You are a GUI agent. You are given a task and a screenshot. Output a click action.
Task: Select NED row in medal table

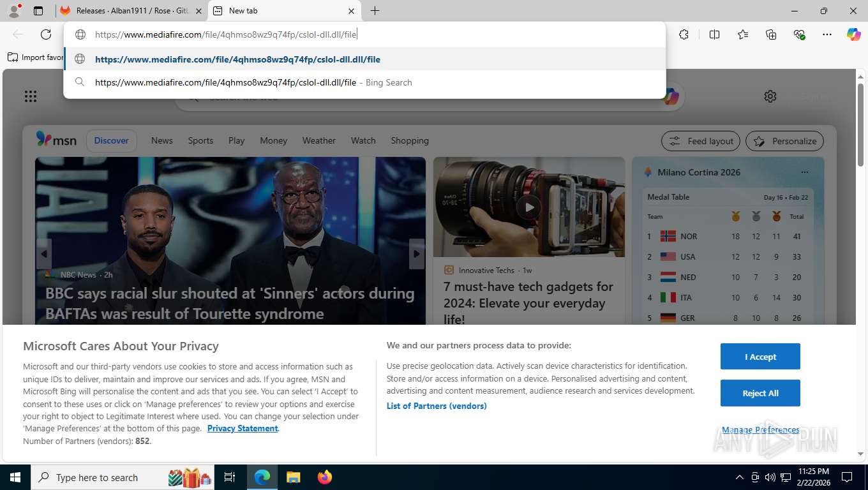[728, 277]
